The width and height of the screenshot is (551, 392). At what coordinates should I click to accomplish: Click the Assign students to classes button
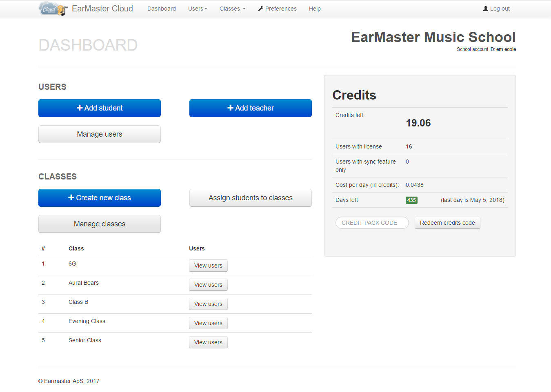click(x=251, y=198)
